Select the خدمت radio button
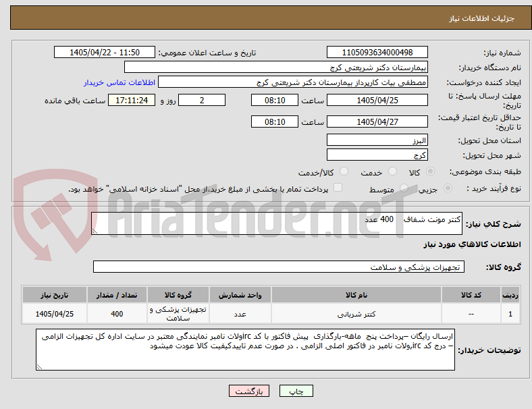 coord(392,171)
